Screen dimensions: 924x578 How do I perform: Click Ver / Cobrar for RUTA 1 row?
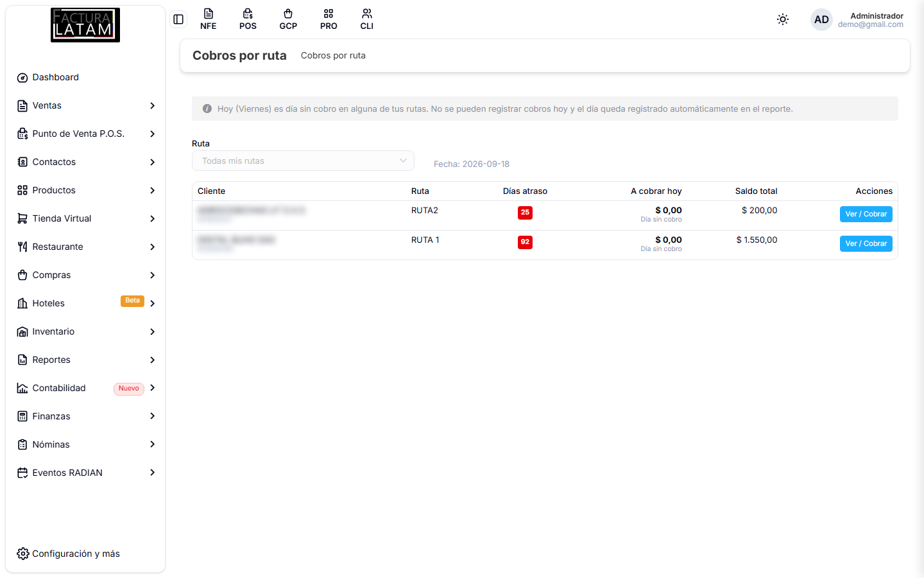tap(866, 243)
